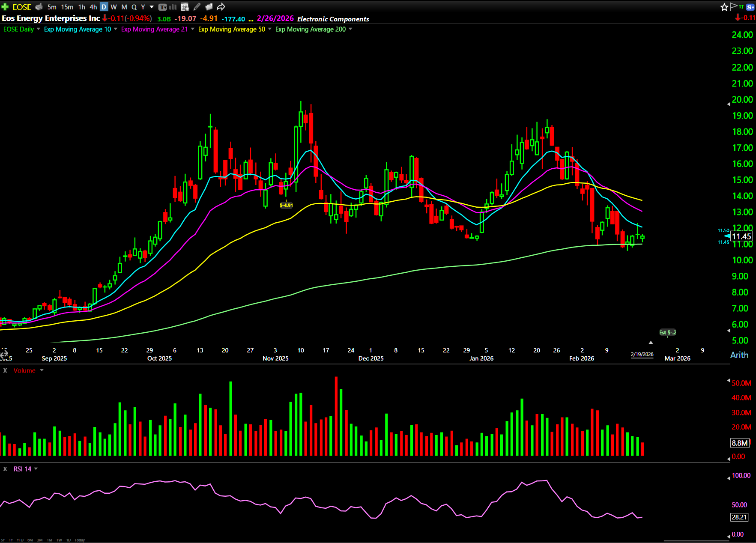The height and width of the screenshot is (543, 756).
Task: Click the flag icon near RT
Action: (734, 6)
